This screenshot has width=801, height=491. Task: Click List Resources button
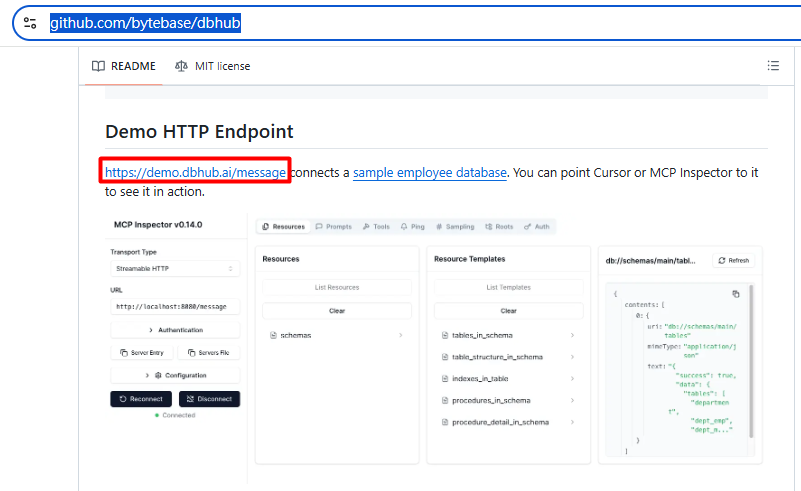(x=337, y=288)
